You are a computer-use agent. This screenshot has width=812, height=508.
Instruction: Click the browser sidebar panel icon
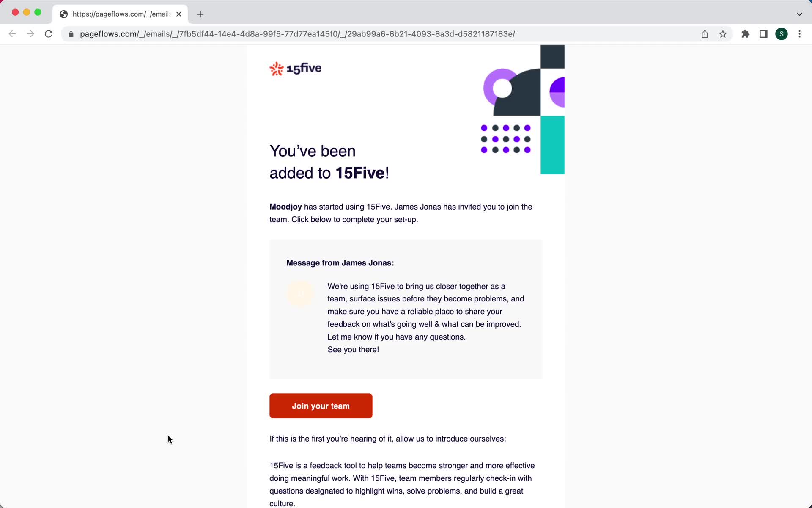[763, 34]
